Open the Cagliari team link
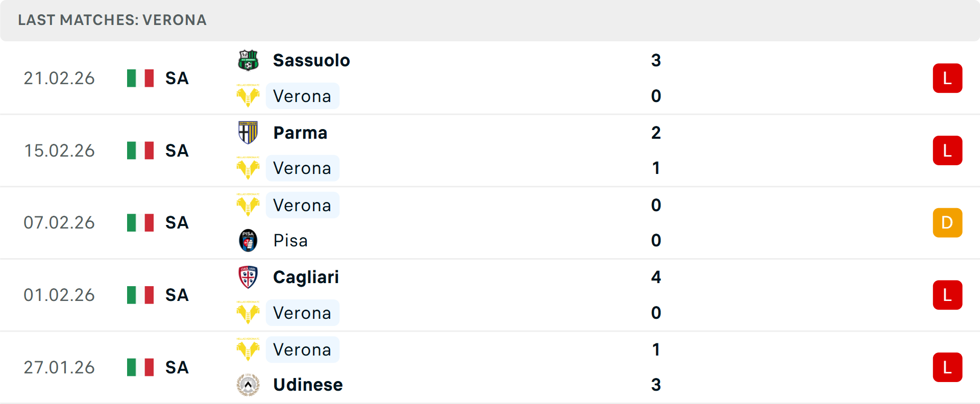Image resolution: width=980 pixels, height=404 pixels. (x=306, y=277)
